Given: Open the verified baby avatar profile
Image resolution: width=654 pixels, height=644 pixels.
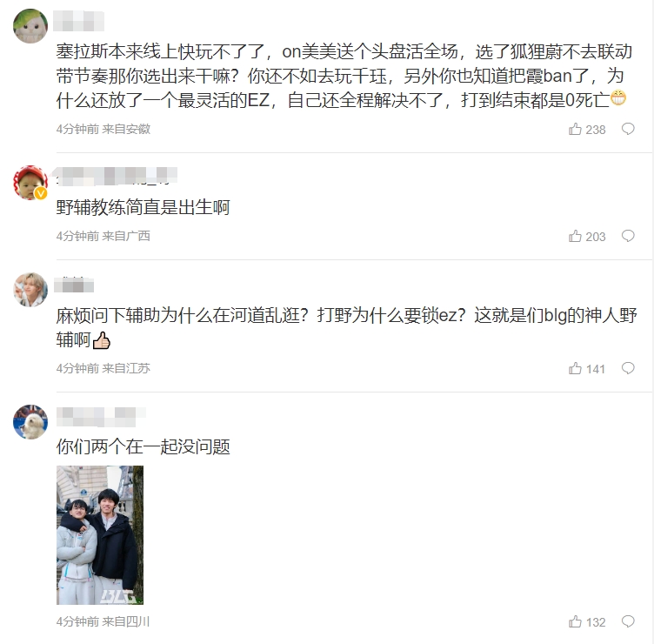Looking at the screenshot, I should point(30,183).
